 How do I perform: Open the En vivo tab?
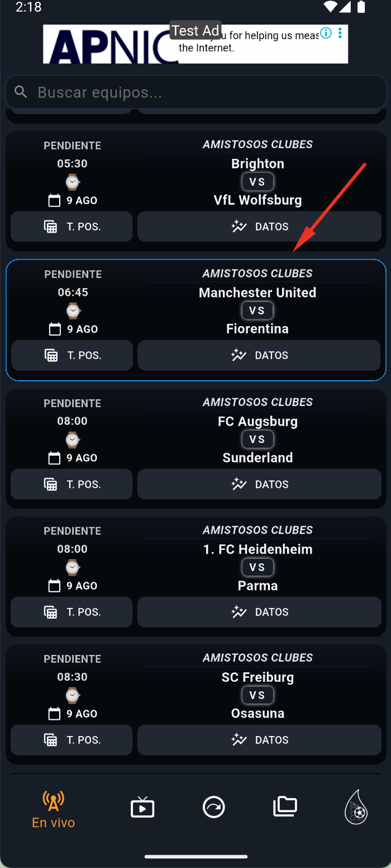pyautogui.click(x=54, y=809)
